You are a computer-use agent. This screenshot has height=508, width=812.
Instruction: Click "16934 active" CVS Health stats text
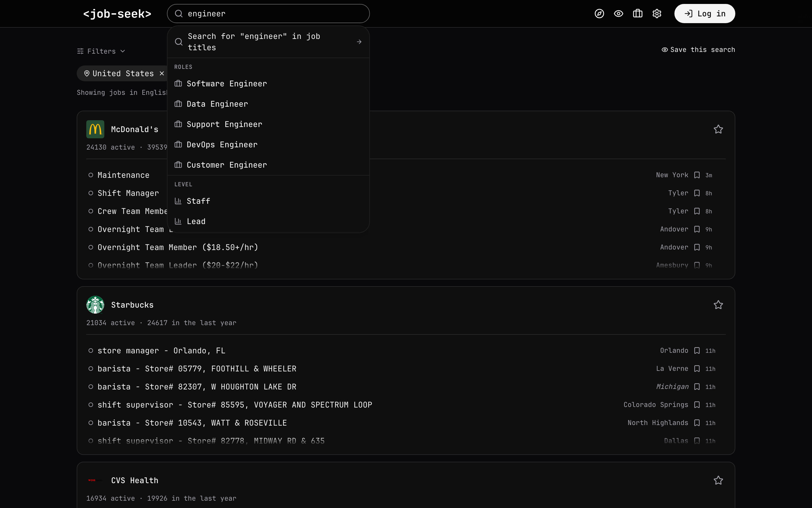point(111,499)
